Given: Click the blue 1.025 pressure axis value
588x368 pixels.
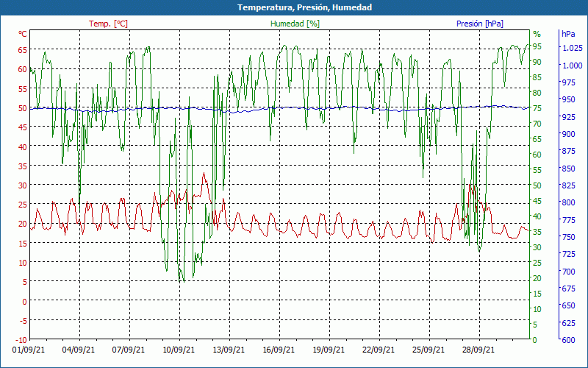Looking at the screenshot, I should [x=572, y=48].
